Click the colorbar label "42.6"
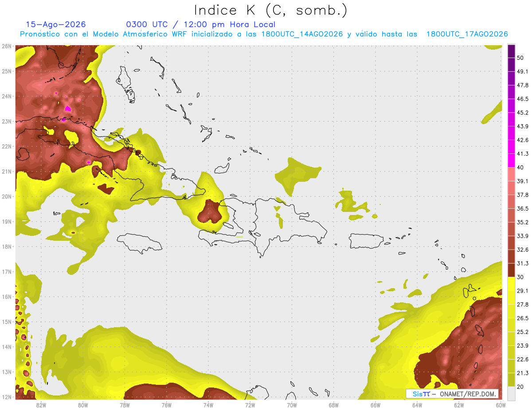 pos(523,140)
